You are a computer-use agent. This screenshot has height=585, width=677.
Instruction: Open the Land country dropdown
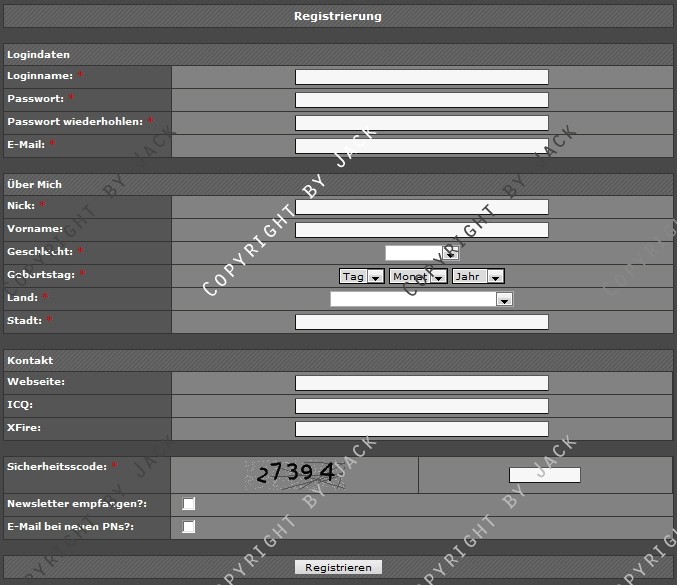[x=421, y=299]
